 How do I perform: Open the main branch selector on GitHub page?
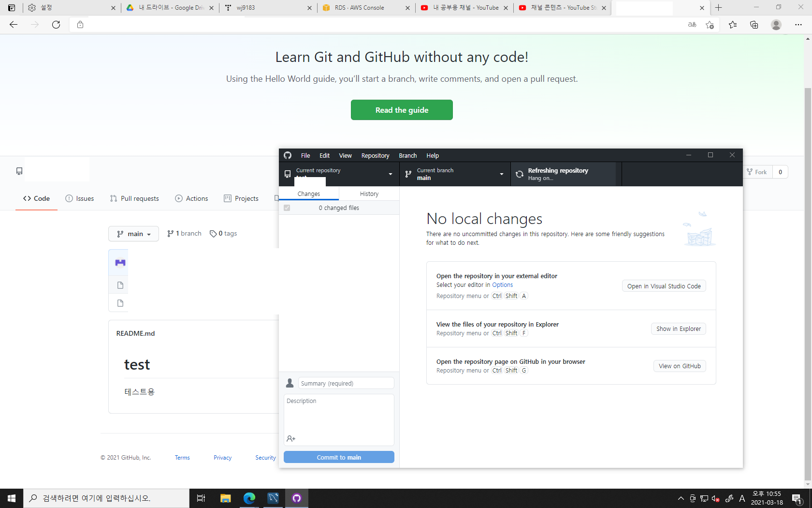(134, 234)
